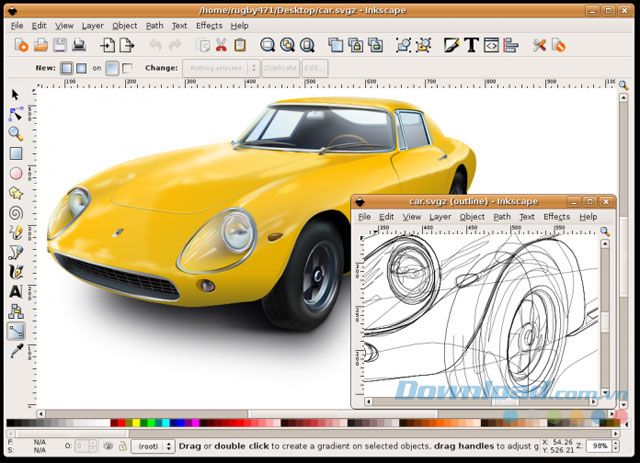Open the XML editor icon
Image resolution: width=640 pixels, height=463 pixels.
click(x=491, y=45)
